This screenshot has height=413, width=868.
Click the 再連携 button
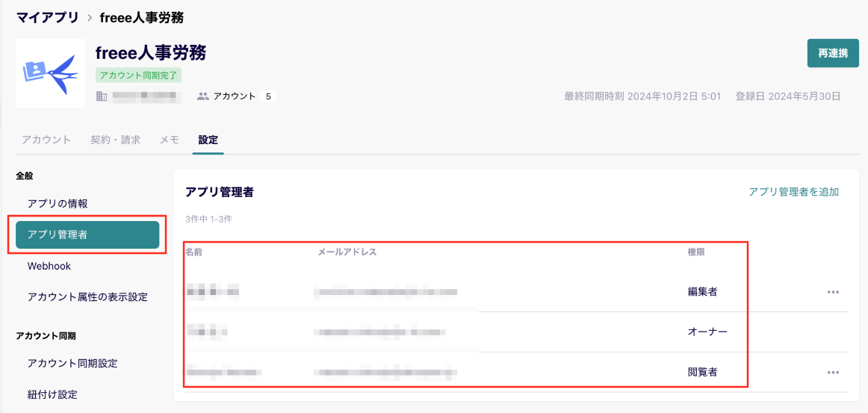tap(833, 53)
